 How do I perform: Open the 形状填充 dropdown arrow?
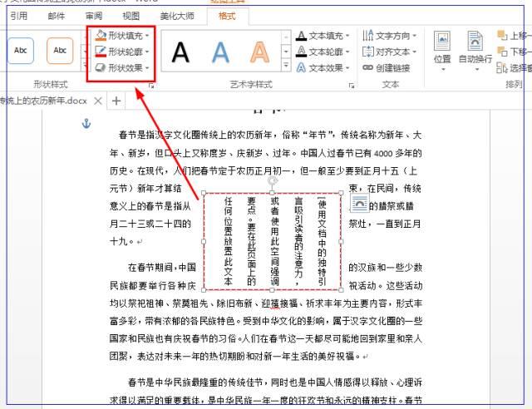pyautogui.click(x=147, y=35)
